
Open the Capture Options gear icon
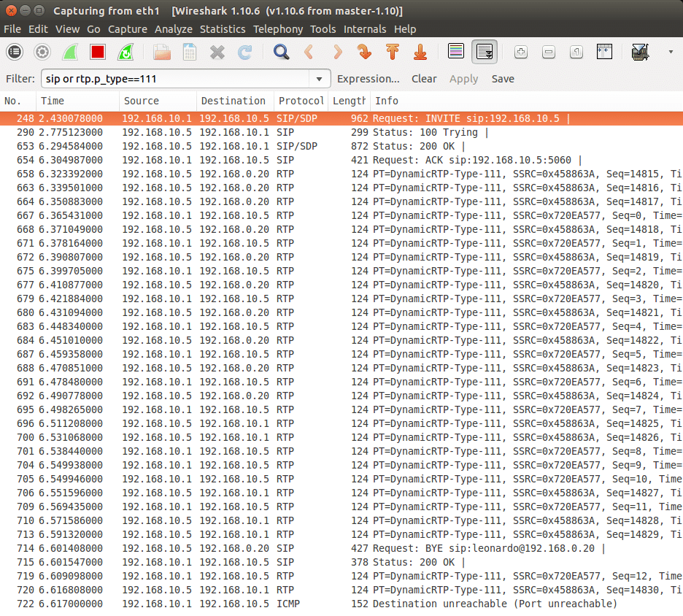pyautogui.click(x=42, y=52)
